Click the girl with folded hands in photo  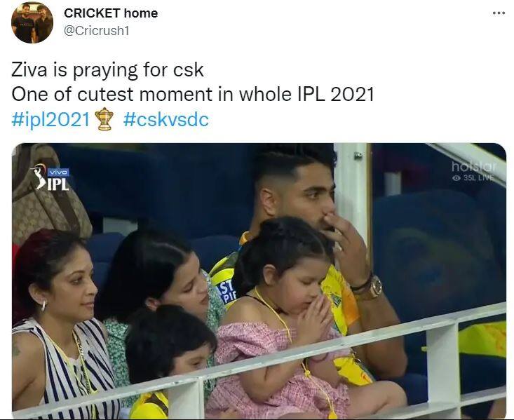(x=282, y=315)
